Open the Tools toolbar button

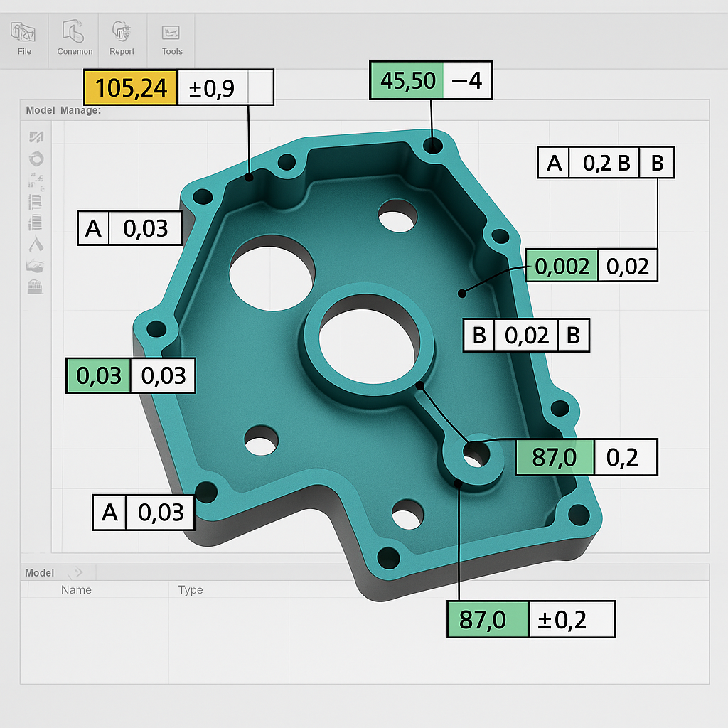[171, 39]
